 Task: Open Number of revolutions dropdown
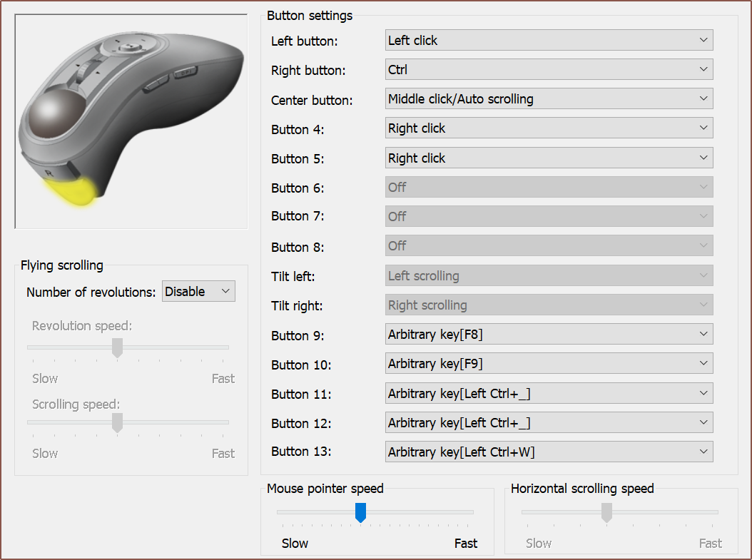tap(198, 291)
